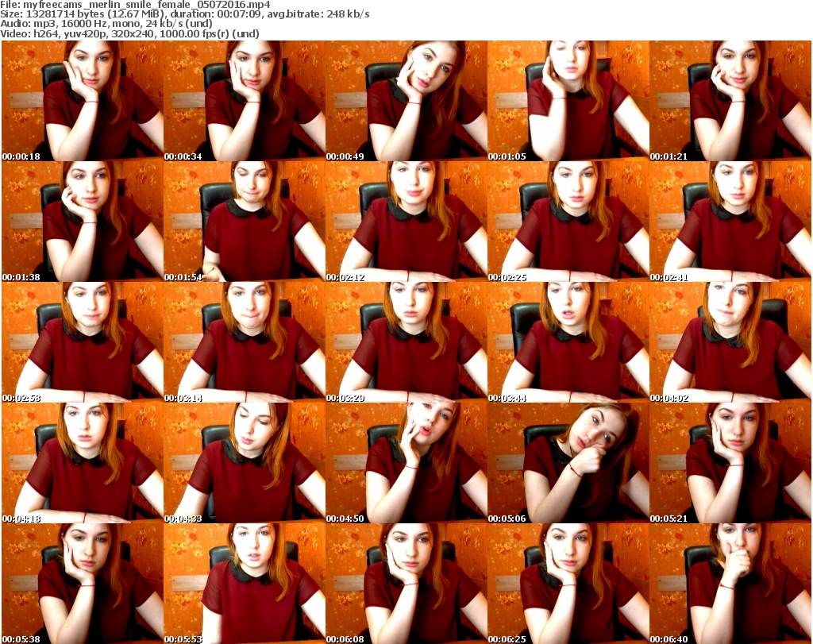The height and width of the screenshot is (644, 813).
Task: Click the Size and duration info line
Action: pyautogui.click(x=185, y=14)
